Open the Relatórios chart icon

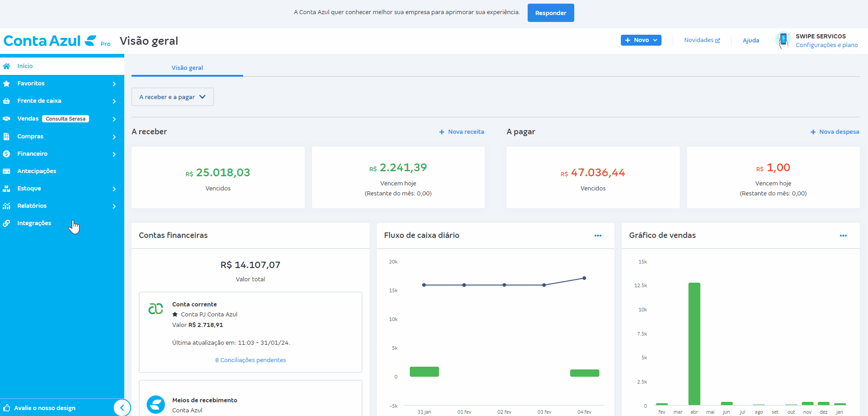[x=6, y=205]
